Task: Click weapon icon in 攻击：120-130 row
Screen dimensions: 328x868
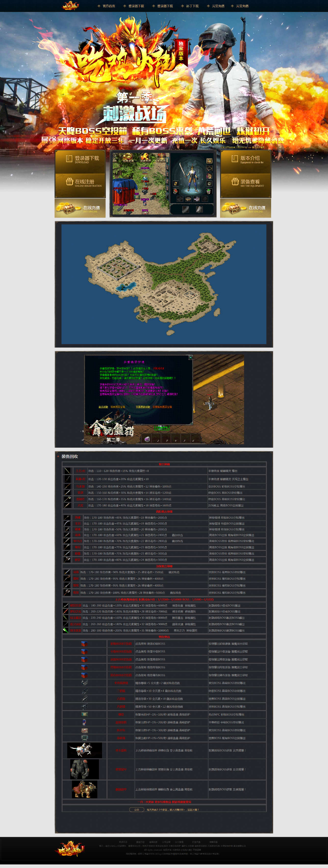Action: point(67,479)
